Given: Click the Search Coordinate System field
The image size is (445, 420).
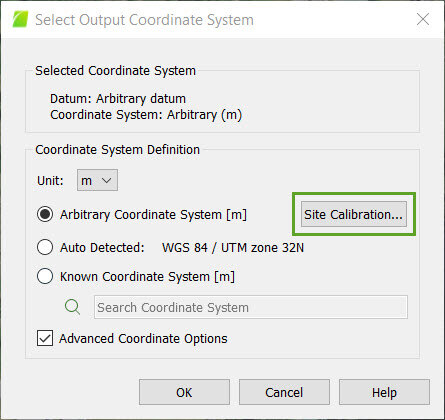Looking at the screenshot, I should click(x=251, y=307).
